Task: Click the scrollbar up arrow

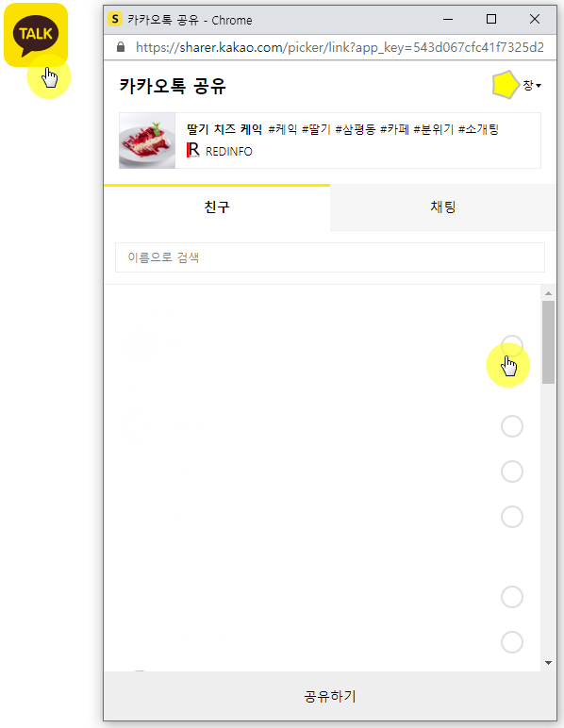Action: pos(548,293)
